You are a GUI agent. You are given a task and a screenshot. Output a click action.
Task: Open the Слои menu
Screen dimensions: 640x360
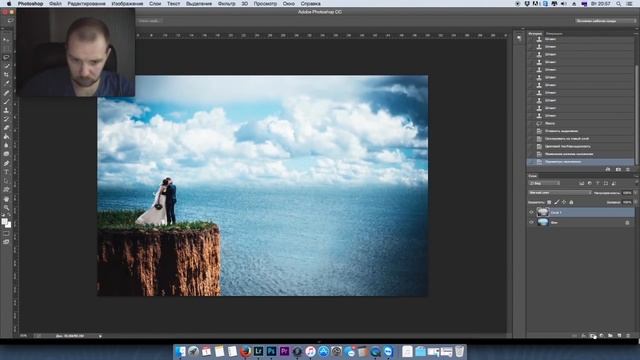[155, 3]
